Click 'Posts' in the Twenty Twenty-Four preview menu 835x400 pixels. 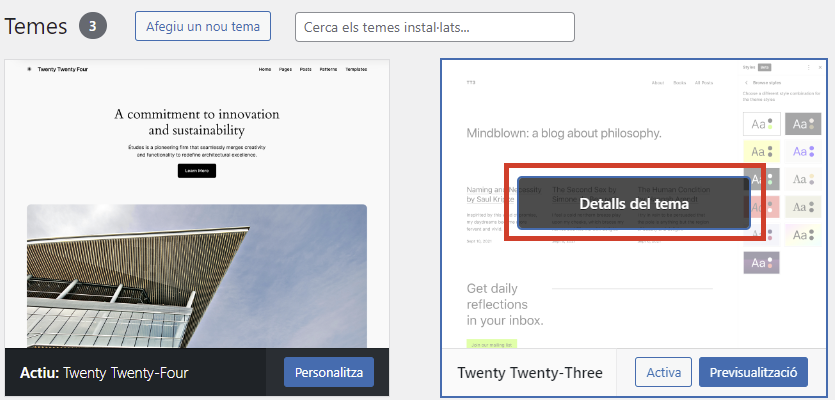coord(306,69)
